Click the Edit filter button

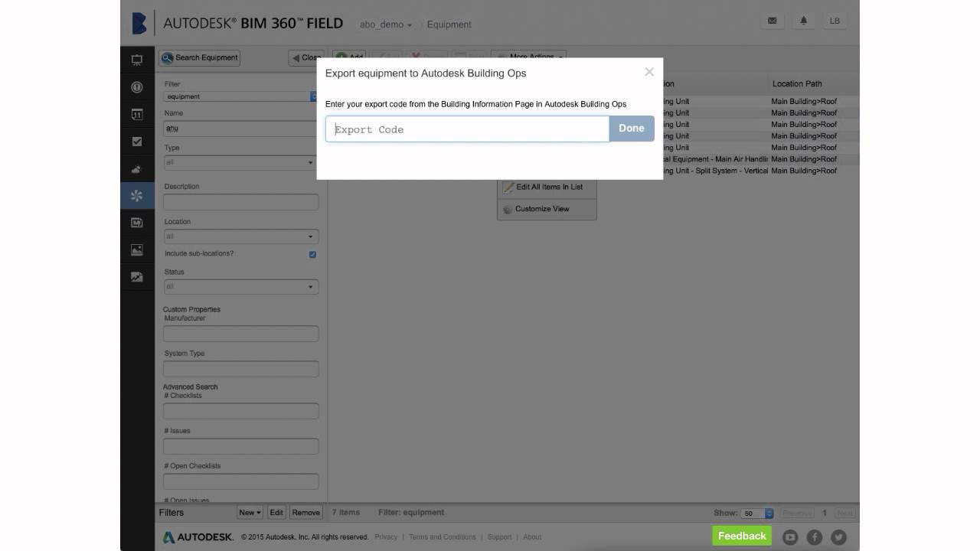pos(276,513)
